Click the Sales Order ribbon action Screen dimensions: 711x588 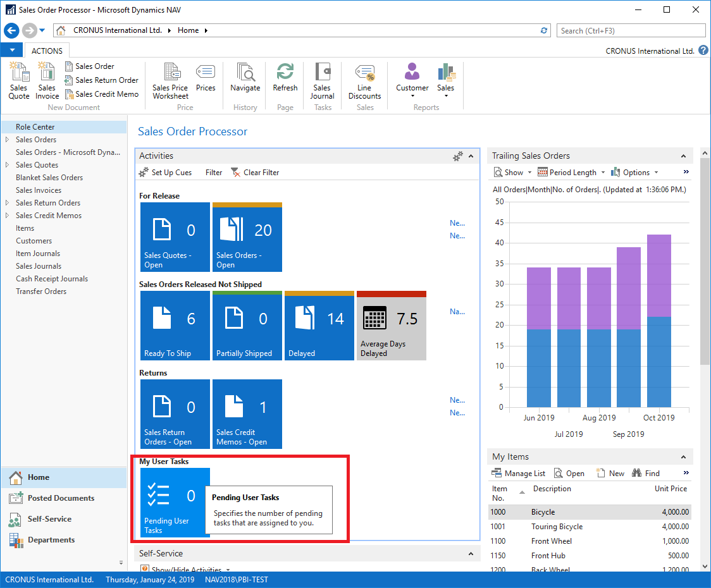tap(90, 66)
